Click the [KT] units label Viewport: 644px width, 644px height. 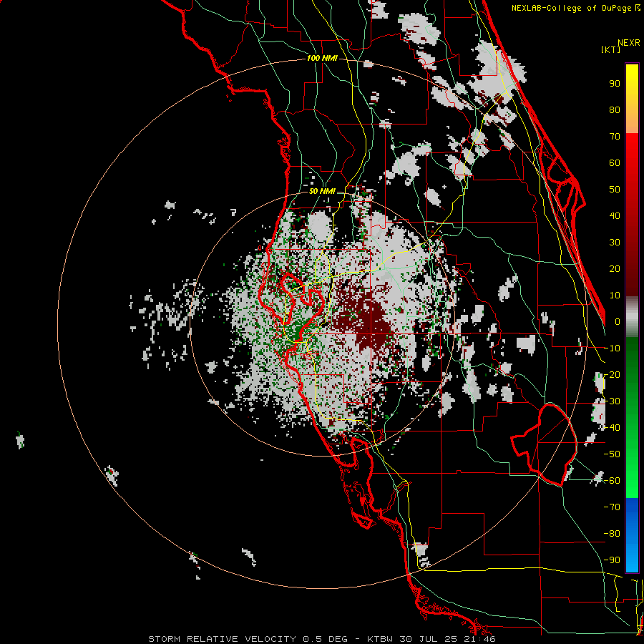610,49
